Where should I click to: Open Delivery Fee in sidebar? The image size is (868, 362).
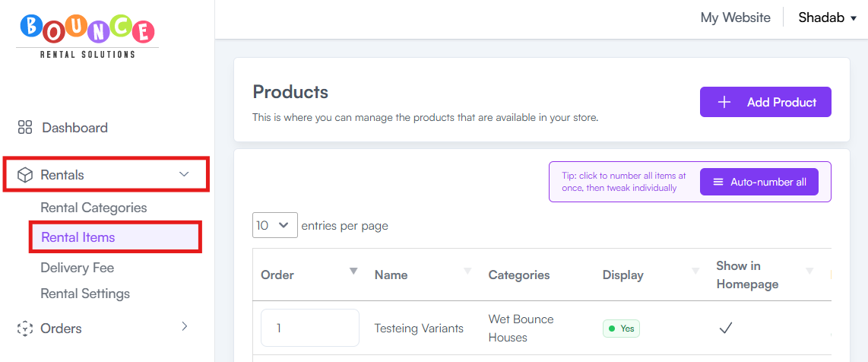pos(77,268)
